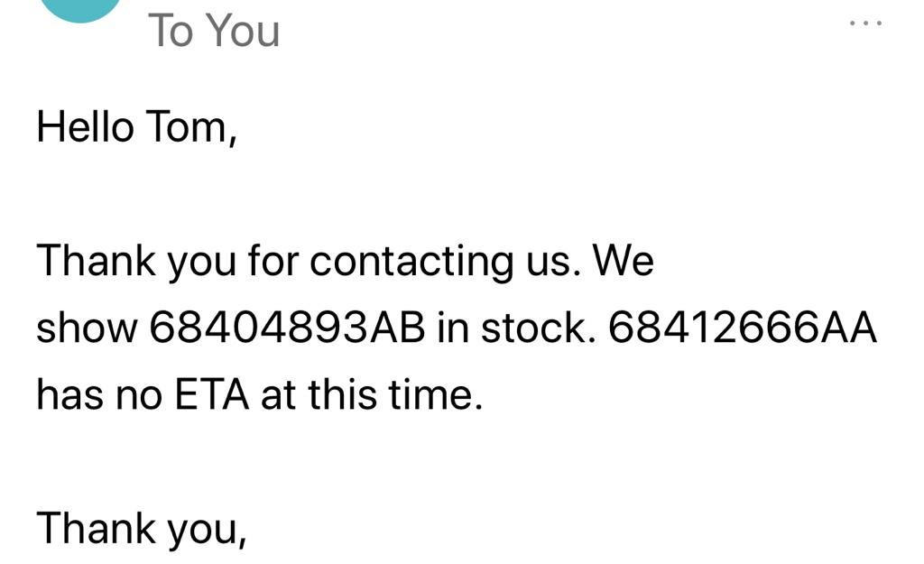This screenshot has width=924, height=564.
Task: Click the word "show" before the part number
Action: coord(87,329)
